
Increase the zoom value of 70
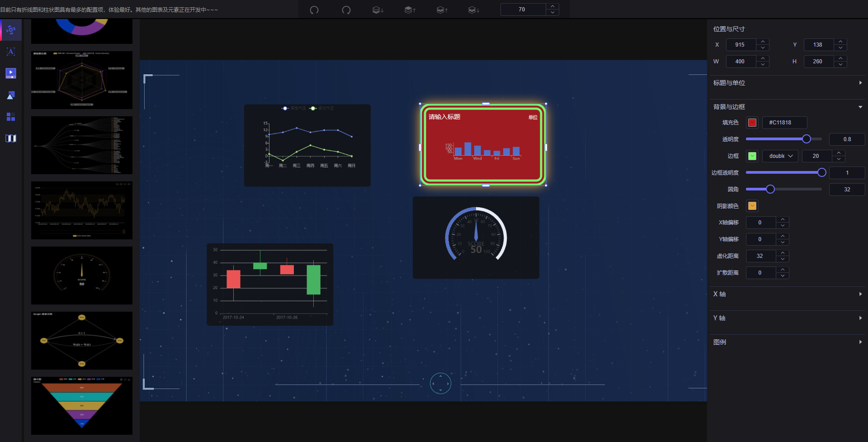552,6
